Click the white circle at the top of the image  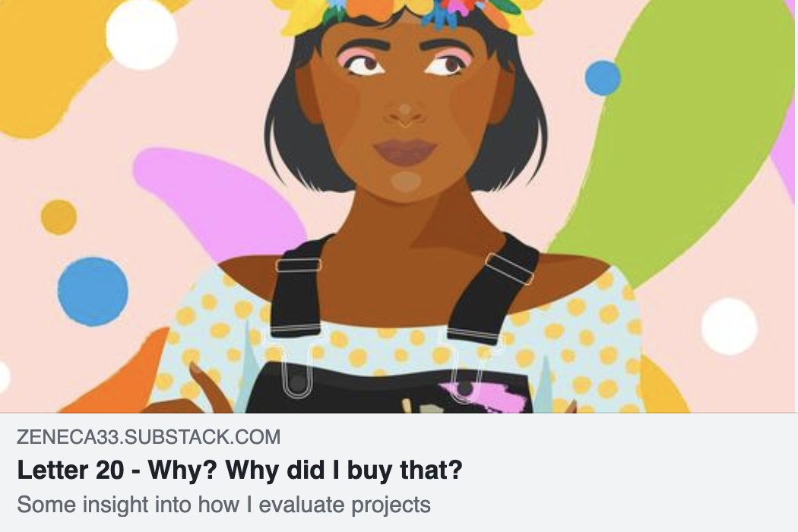click(141, 35)
